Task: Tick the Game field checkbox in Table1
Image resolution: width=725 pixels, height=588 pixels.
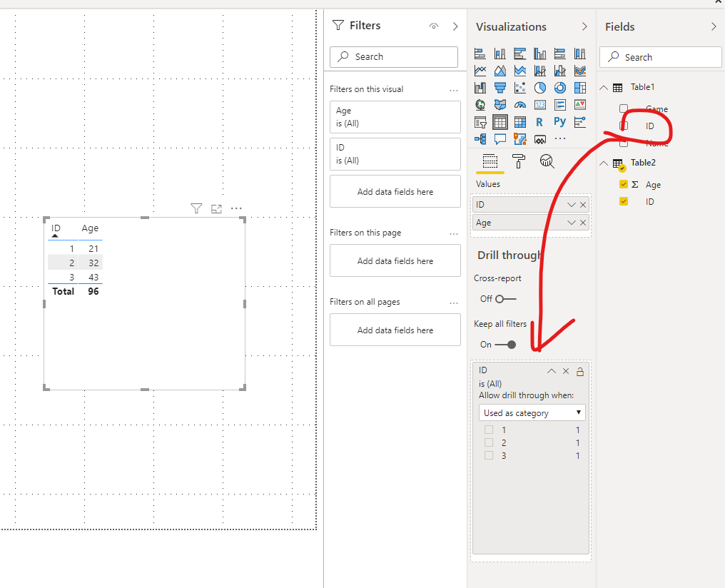Action: click(x=624, y=109)
